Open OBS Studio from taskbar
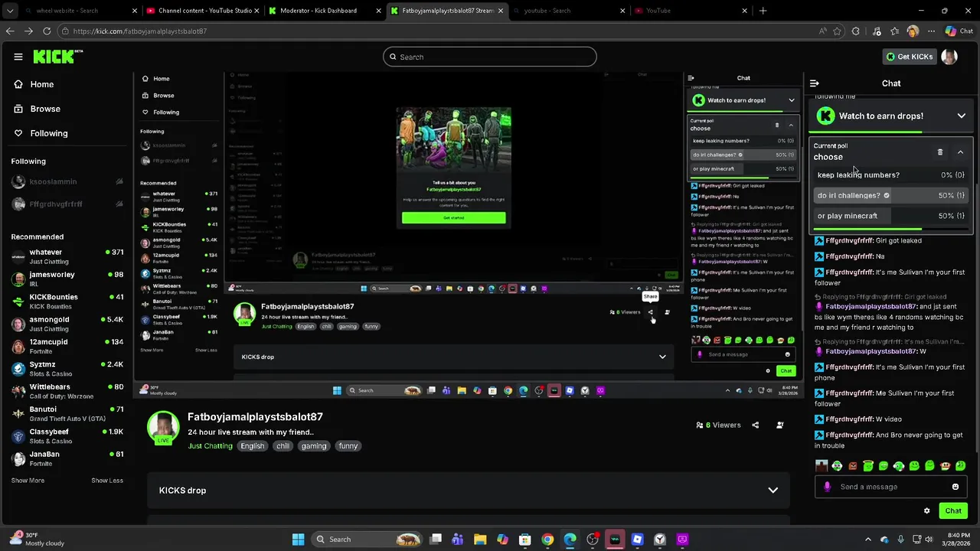The height and width of the screenshot is (551, 980). (593, 540)
